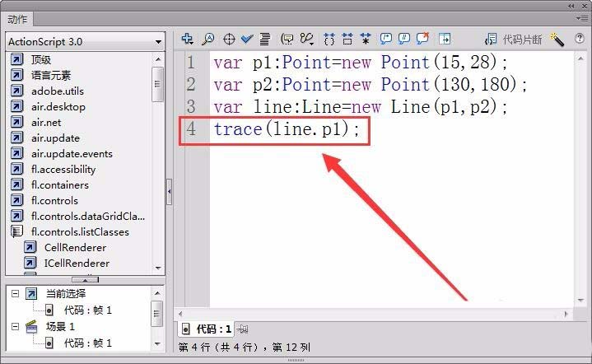Image resolution: width=592 pixels, height=364 pixels.
Task: Switch to 代码 : 1 script tab
Action: pyautogui.click(x=206, y=329)
